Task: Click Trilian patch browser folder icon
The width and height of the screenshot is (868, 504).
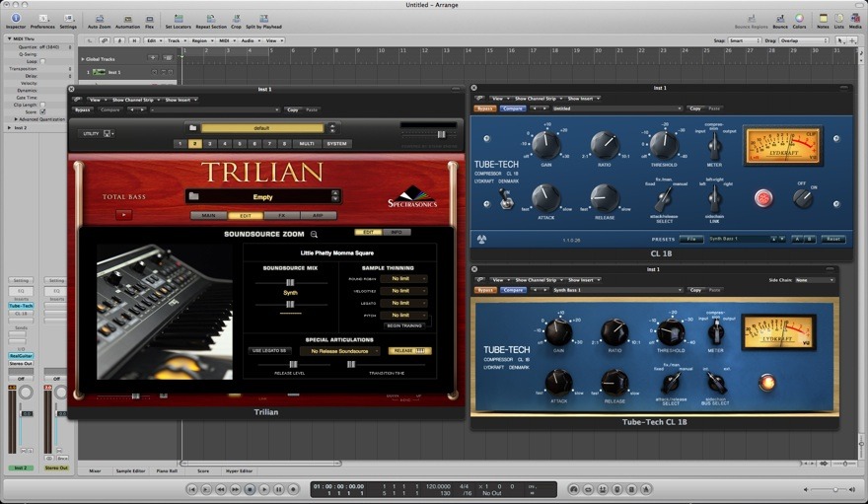Action: pos(193,196)
